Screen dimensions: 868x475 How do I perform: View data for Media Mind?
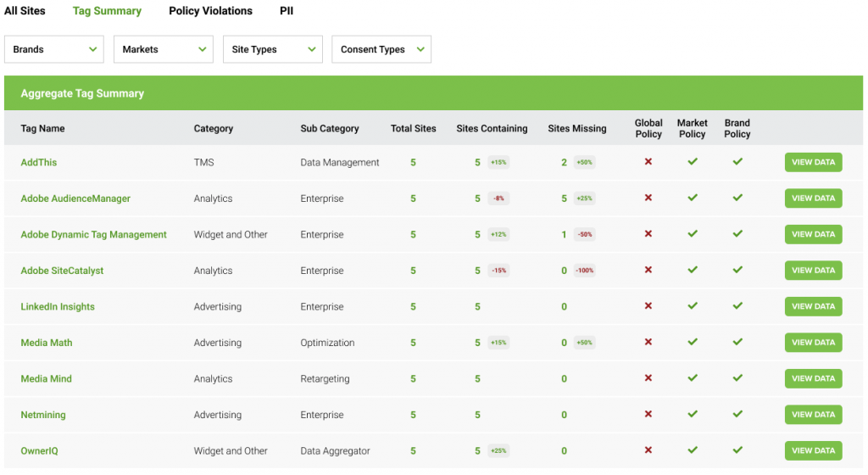813,378
